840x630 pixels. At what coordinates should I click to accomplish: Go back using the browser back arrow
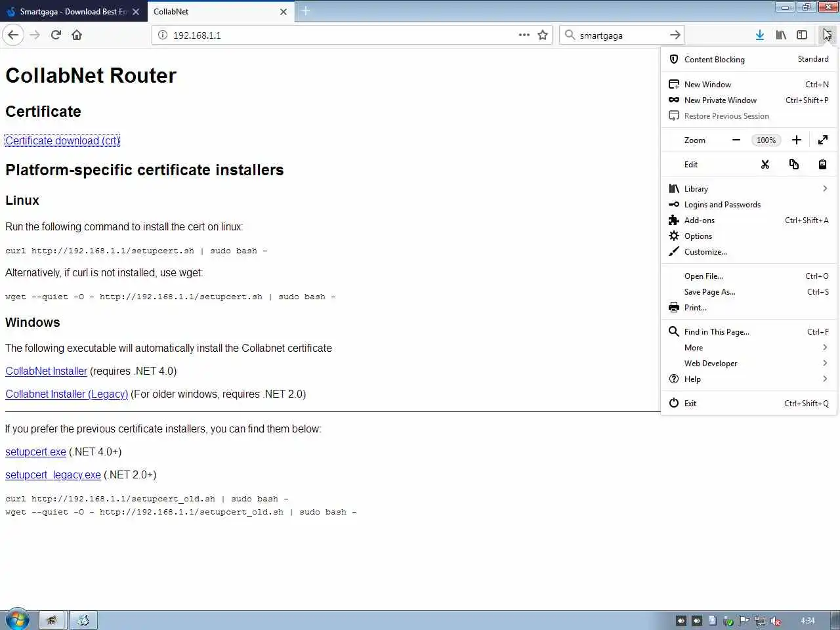click(13, 35)
